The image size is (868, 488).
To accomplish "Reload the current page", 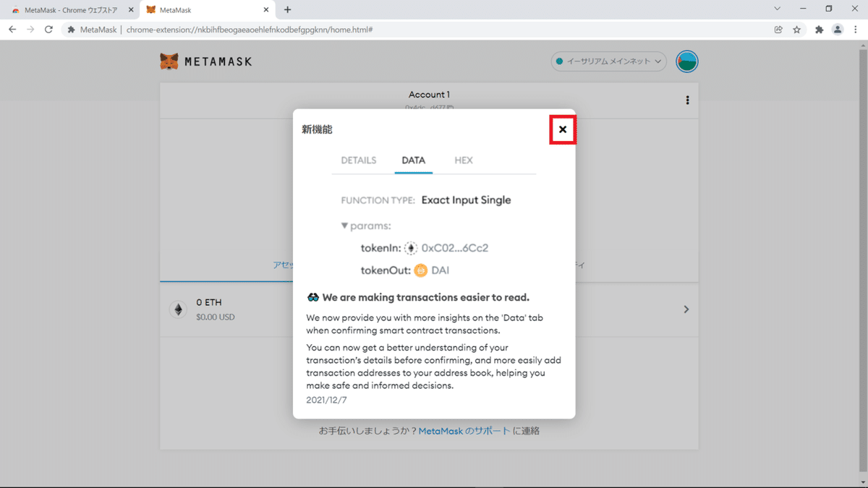I will tap(48, 30).
